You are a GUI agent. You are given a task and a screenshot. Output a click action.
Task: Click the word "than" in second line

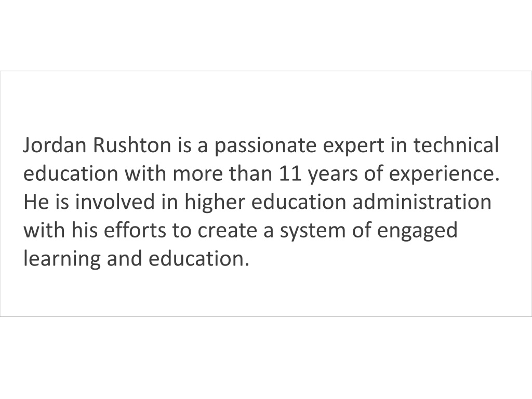pyautogui.click(x=251, y=174)
